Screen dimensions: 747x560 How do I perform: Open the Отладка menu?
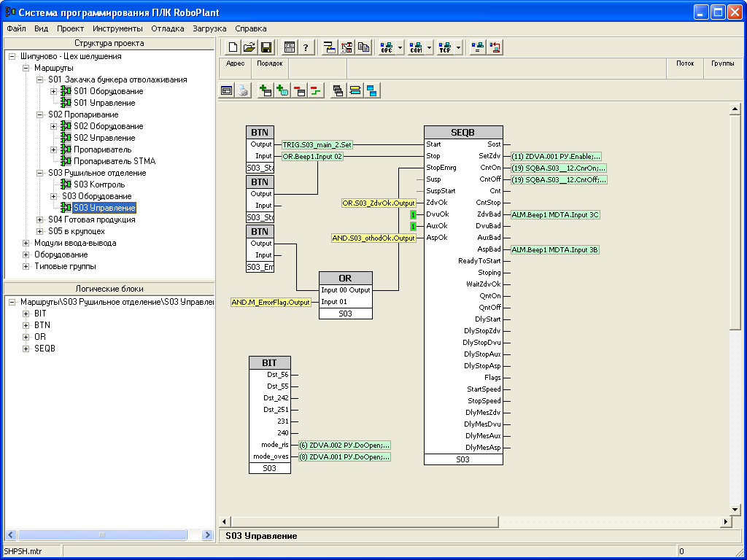[x=167, y=28]
